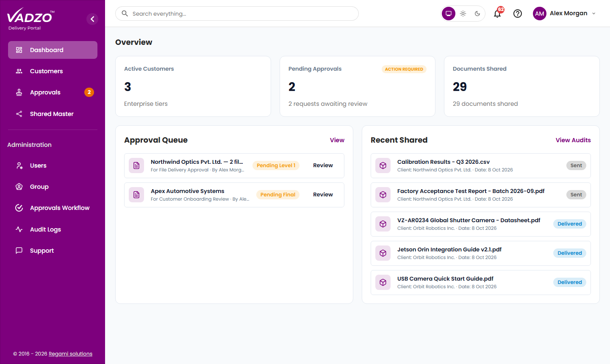Click the Vadzo Delivery Portal logo
The width and height of the screenshot is (610, 364).
pos(31,19)
